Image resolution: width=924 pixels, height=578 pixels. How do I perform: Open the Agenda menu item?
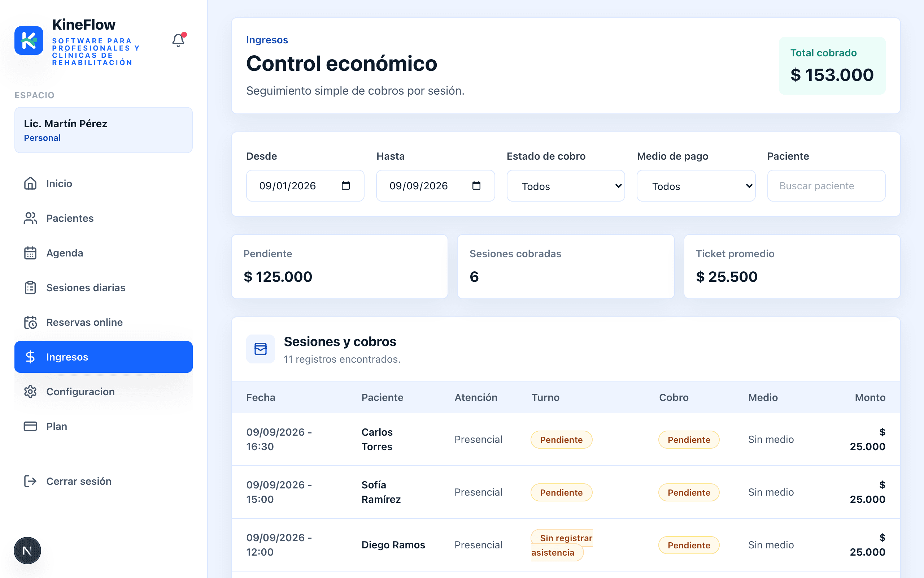coord(65,253)
